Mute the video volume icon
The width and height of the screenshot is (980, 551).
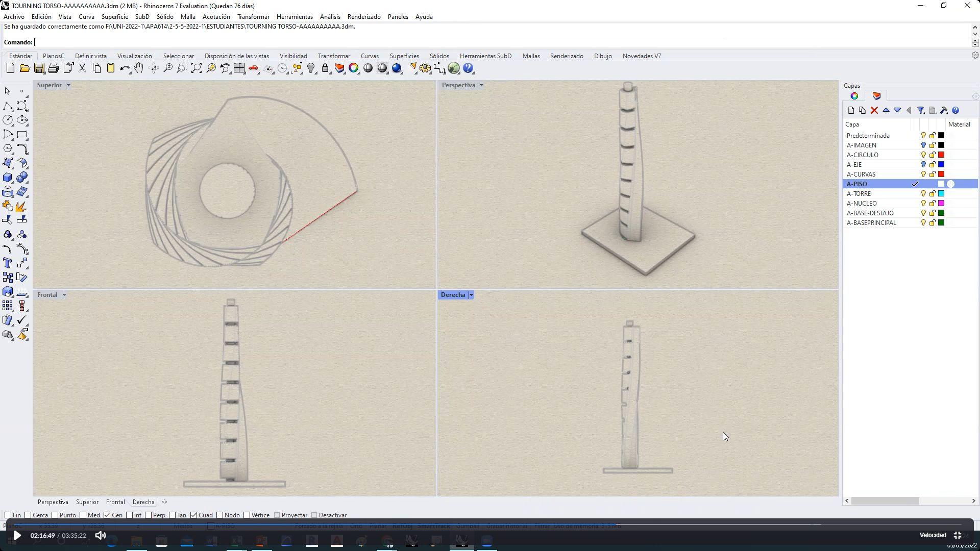101,536
